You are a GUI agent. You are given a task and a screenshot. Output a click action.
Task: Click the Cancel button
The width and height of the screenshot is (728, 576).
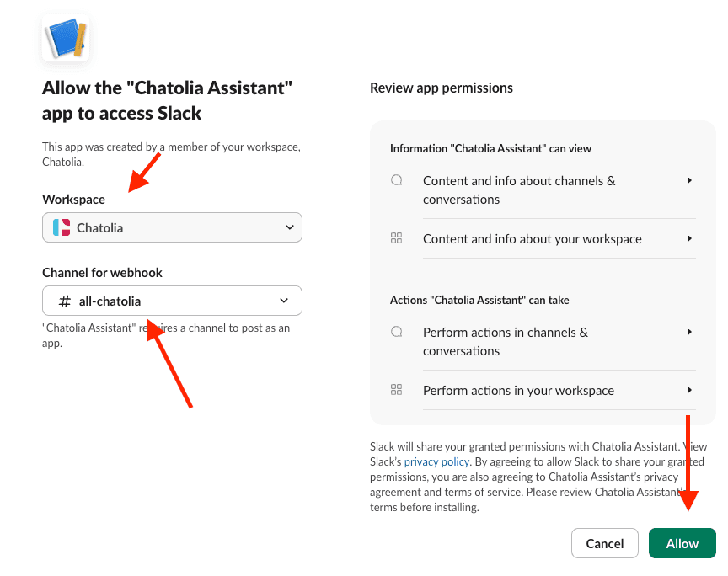(604, 543)
